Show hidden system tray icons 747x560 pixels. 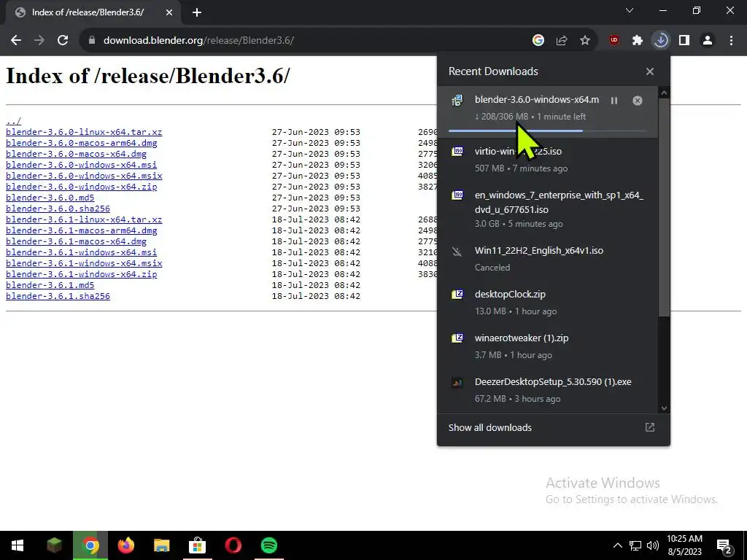[x=617, y=545]
